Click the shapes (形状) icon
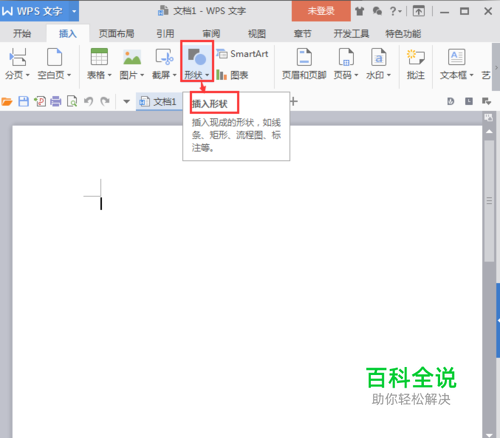The height and width of the screenshot is (438, 500). click(x=197, y=57)
